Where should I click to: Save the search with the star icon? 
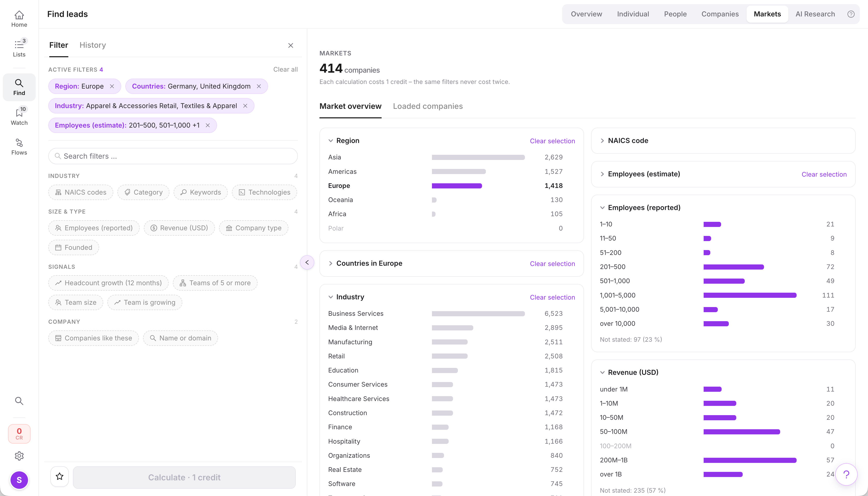(x=60, y=476)
